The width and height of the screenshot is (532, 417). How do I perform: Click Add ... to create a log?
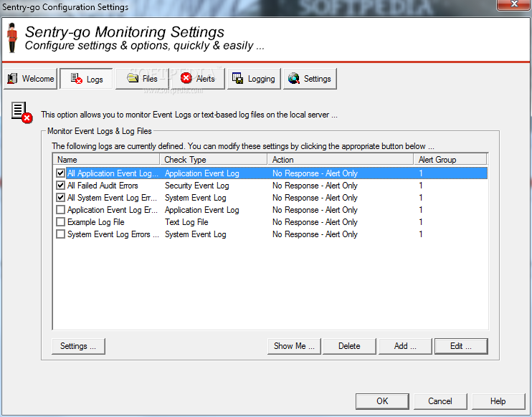pos(405,346)
